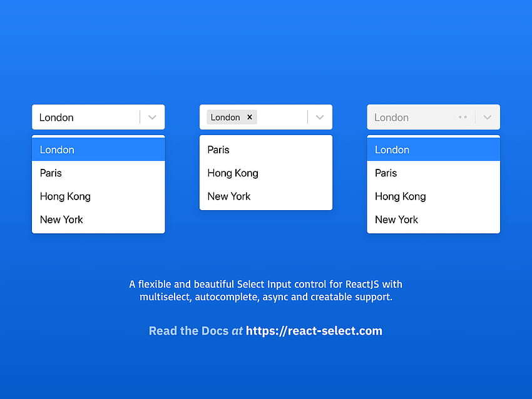Screen dimensions: 532x399
Task: Select Hong Kong in the third dropdown menu
Action: point(433,196)
